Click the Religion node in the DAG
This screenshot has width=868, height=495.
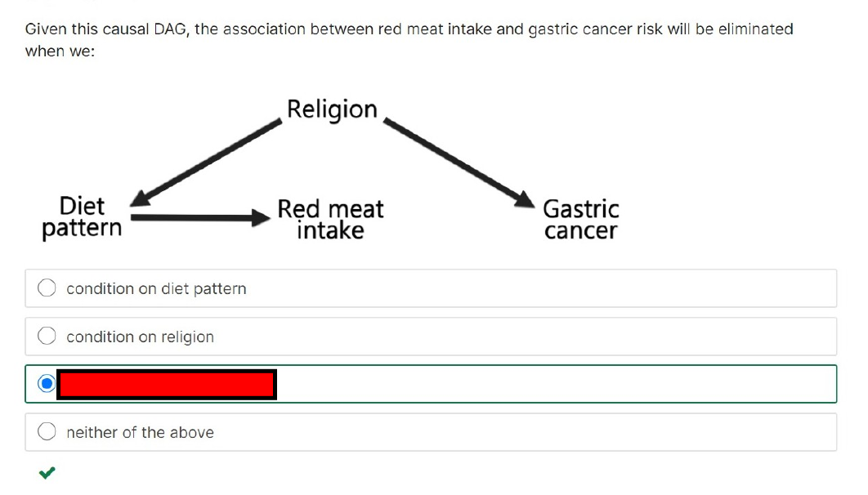click(x=332, y=109)
